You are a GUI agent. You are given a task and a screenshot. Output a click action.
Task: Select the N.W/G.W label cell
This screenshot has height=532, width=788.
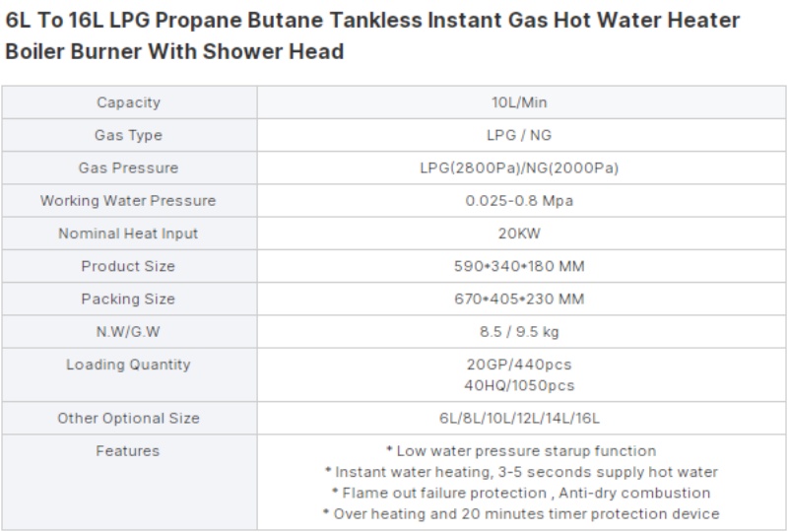pos(129,331)
